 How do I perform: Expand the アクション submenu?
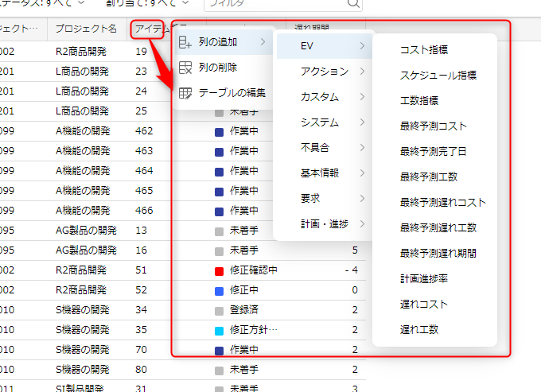coord(324,72)
